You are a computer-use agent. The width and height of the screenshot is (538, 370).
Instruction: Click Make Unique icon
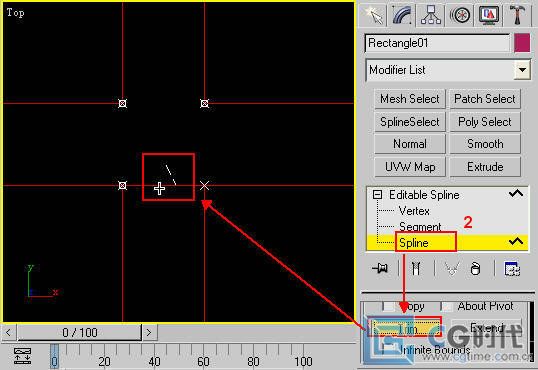(452, 268)
